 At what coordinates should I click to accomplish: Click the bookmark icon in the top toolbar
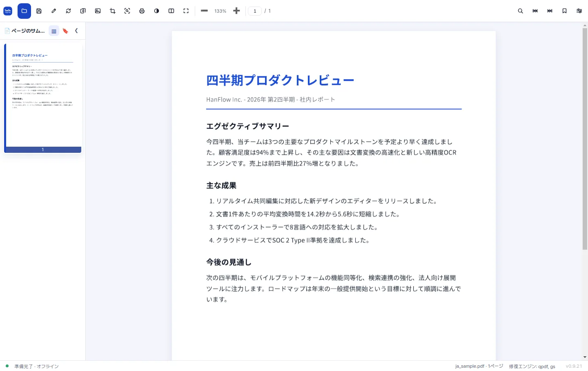(564, 11)
